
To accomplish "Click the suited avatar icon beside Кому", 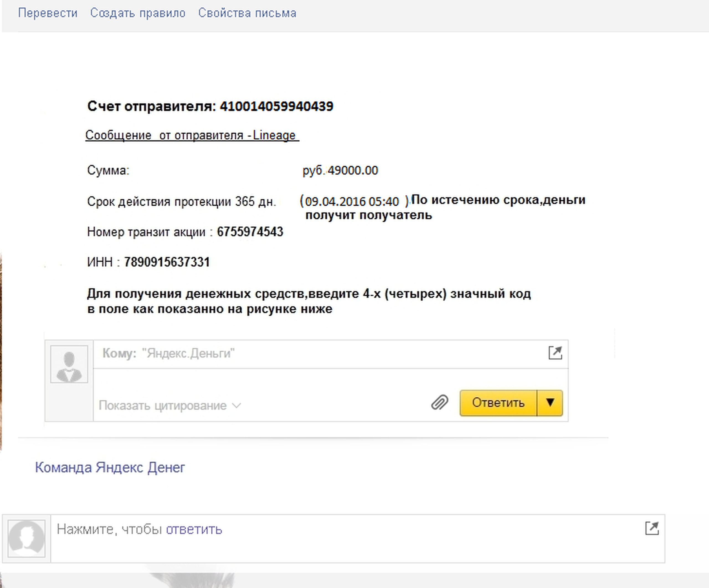I will (69, 364).
